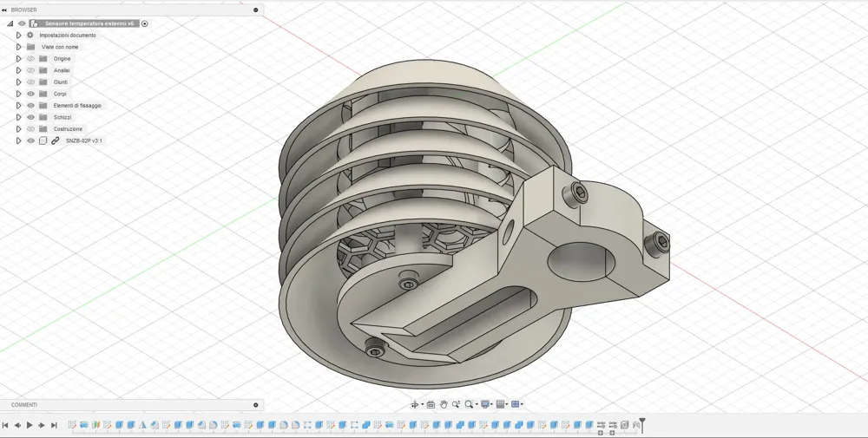Show the Analisi folder via eye icon
This screenshot has width=868, height=438.
(x=31, y=71)
